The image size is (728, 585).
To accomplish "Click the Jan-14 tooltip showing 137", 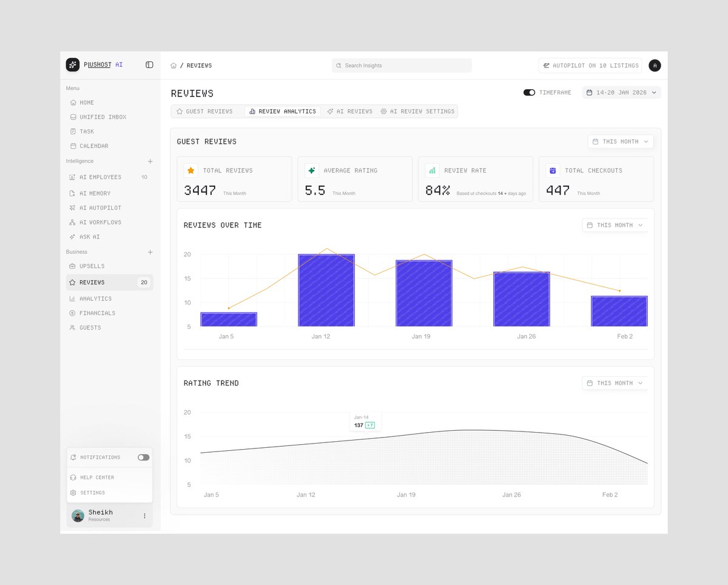I will 365,422.
